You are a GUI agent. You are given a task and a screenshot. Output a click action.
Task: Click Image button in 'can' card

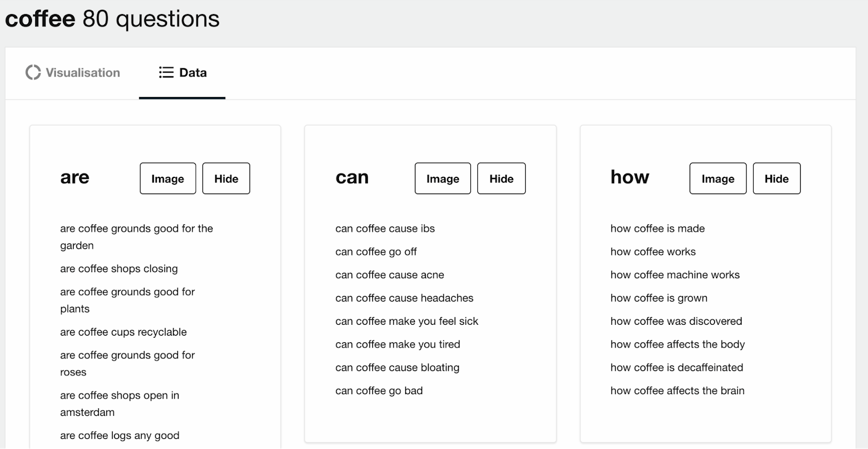pos(443,178)
